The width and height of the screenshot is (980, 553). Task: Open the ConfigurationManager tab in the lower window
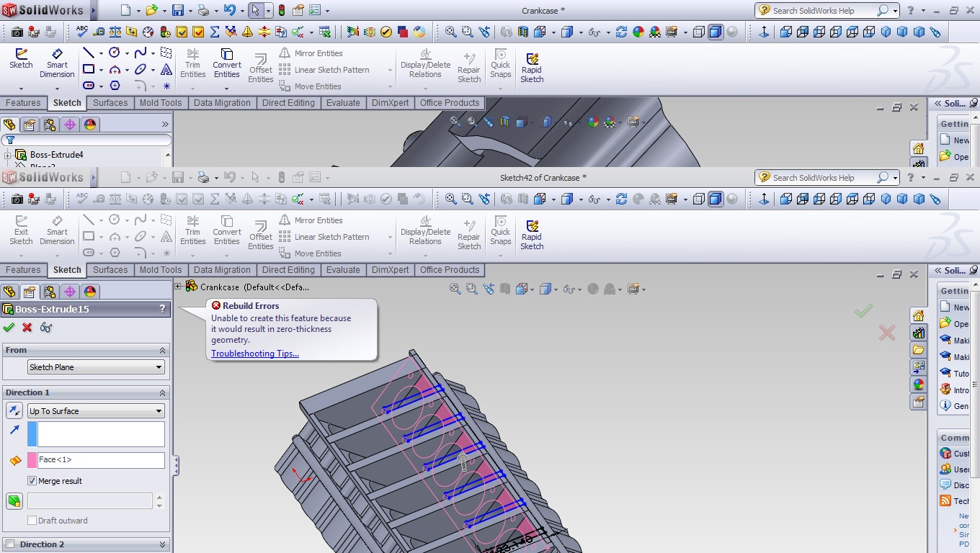point(50,292)
